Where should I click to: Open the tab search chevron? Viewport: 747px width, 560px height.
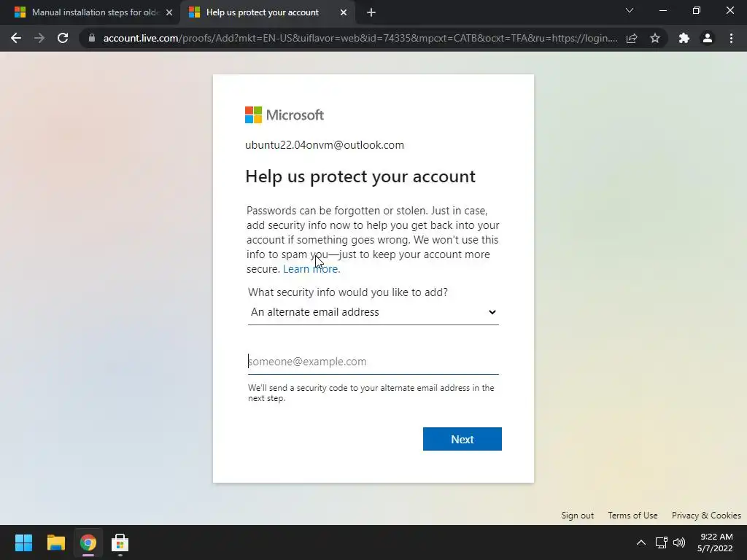[630, 10]
